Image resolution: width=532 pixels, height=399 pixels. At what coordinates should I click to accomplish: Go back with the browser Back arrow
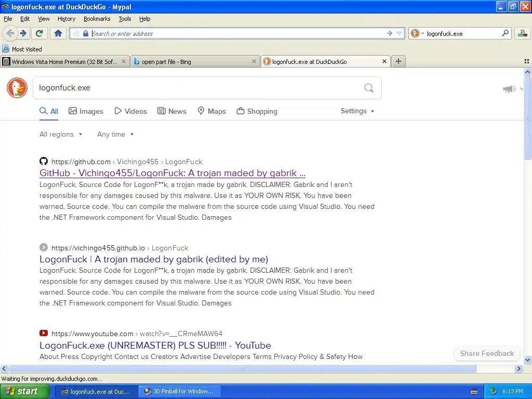coord(10,33)
